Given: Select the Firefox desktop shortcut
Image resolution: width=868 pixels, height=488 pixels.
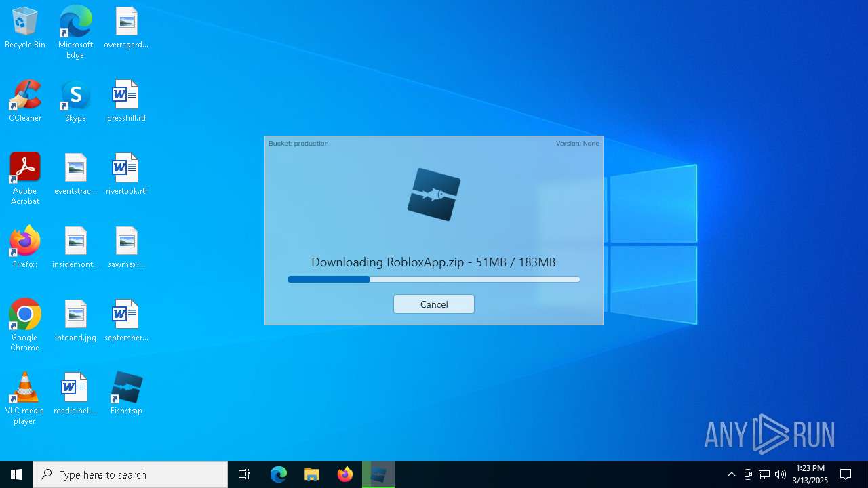Looking at the screenshot, I should [25, 248].
